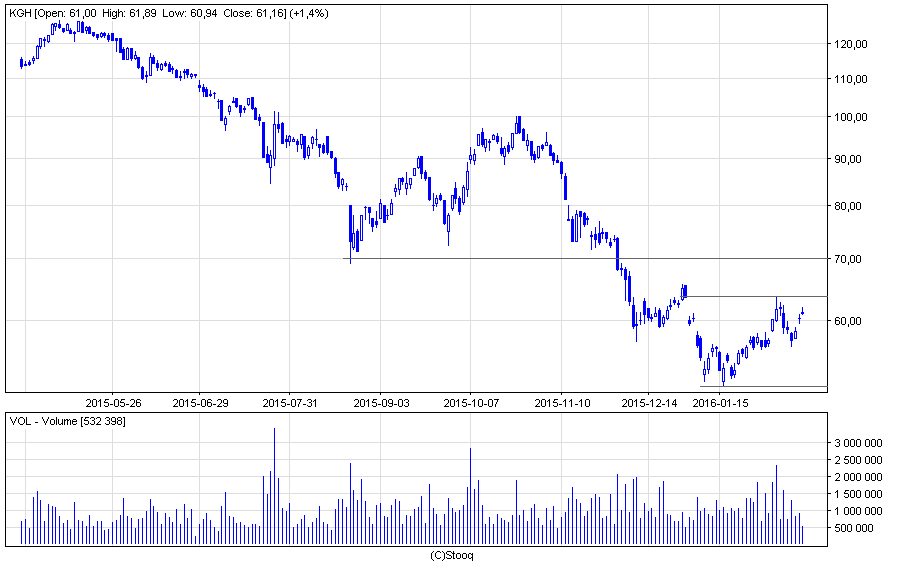Select the 2015-05-26 date label

click(113, 403)
